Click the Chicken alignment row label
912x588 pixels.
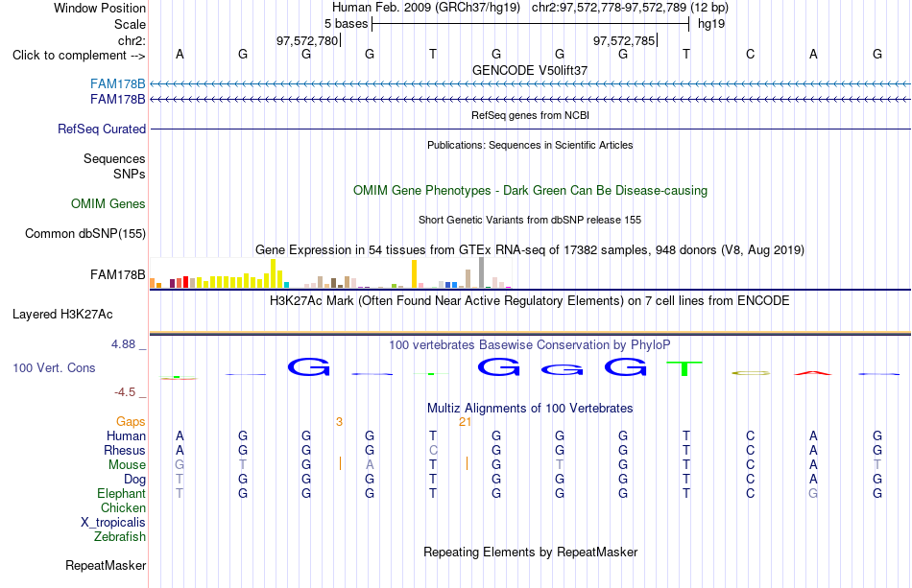coord(123,507)
